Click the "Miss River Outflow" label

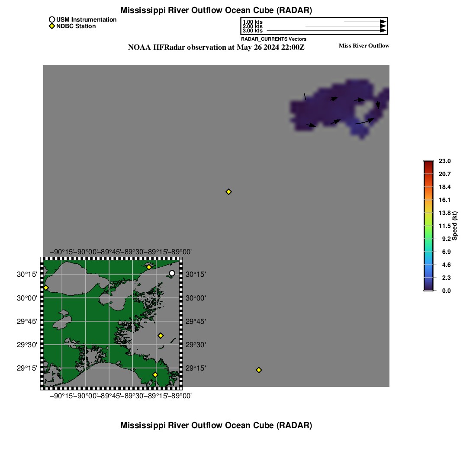point(363,46)
